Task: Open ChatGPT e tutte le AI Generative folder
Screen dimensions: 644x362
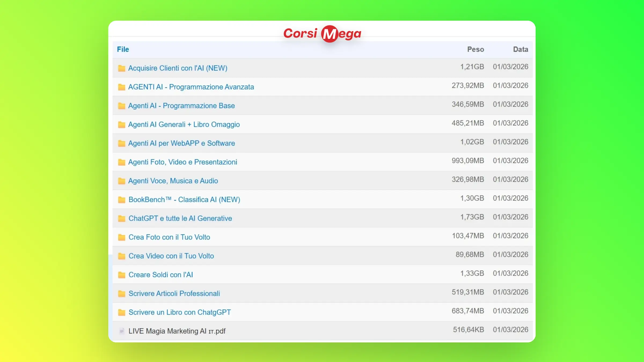Action: coord(180,218)
